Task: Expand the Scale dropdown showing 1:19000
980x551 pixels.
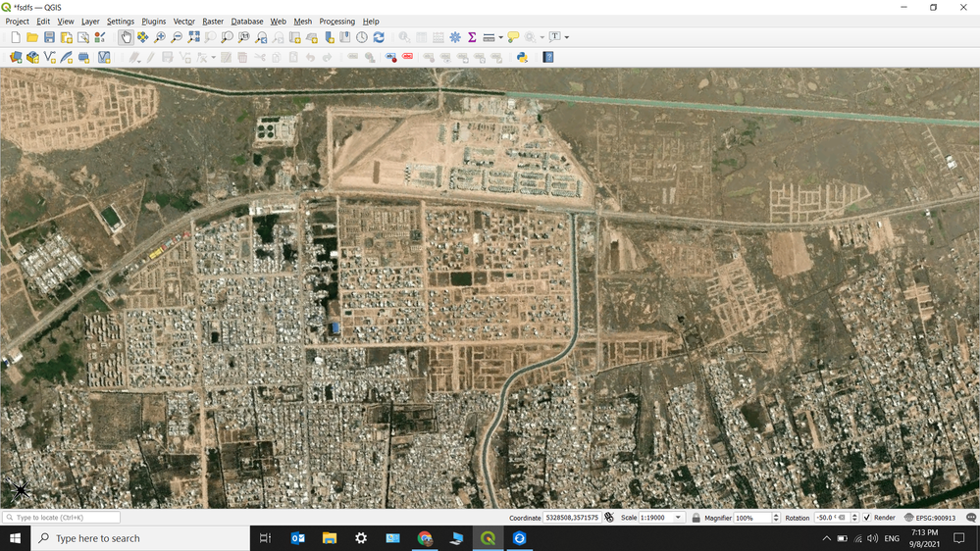Action: pos(678,518)
